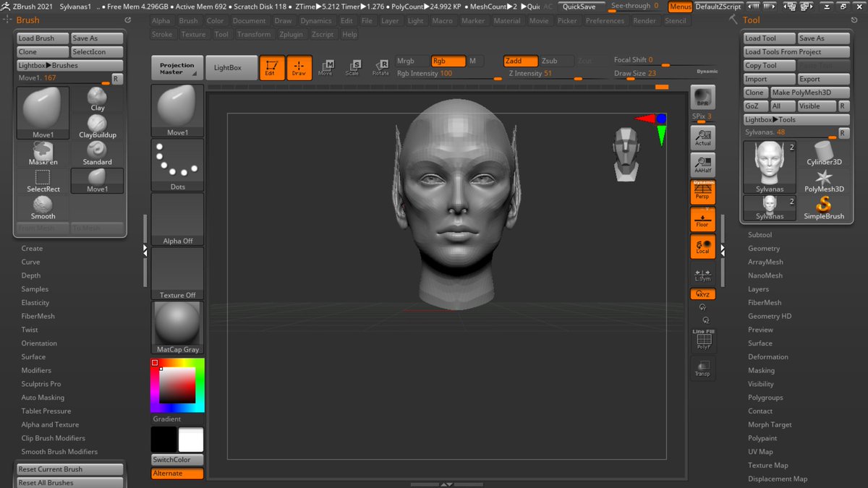
Task: Expand the Subtool sub-palette
Action: click(759, 235)
